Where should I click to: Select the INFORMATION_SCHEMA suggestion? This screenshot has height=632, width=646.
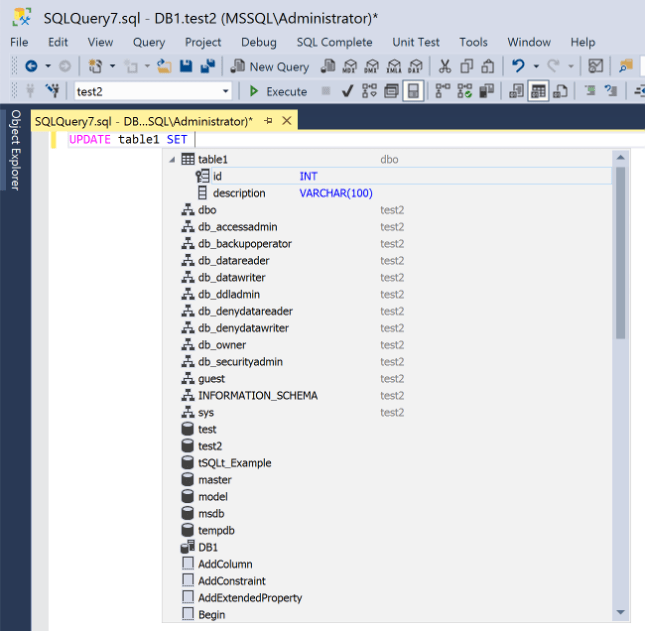(388, 396)
